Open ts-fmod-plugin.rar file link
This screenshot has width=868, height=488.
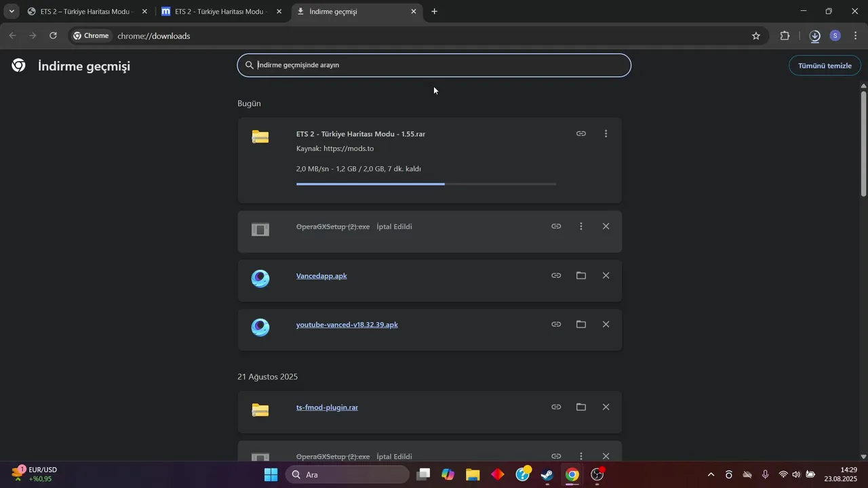pyautogui.click(x=327, y=407)
